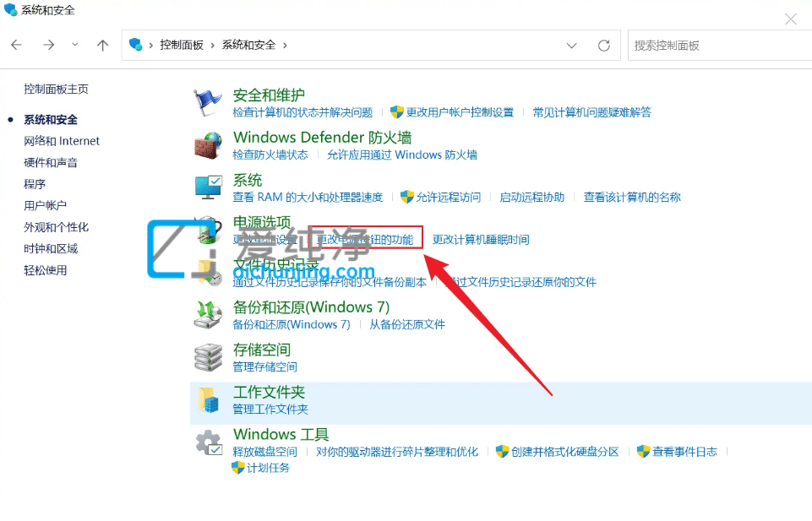Click in the 搜索控制面板 search field
This screenshot has height=521, width=812.
pyautogui.click(x=720, y=46)
